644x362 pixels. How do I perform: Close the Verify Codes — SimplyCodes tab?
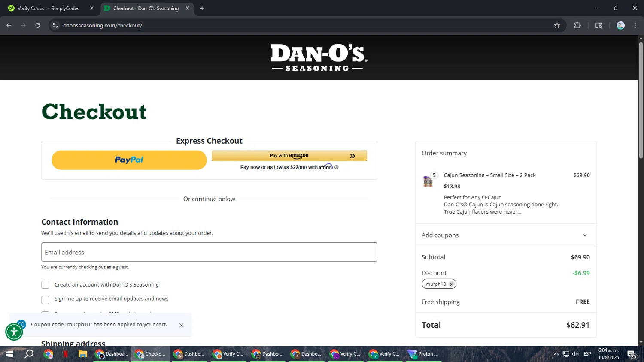pos(91,8)
